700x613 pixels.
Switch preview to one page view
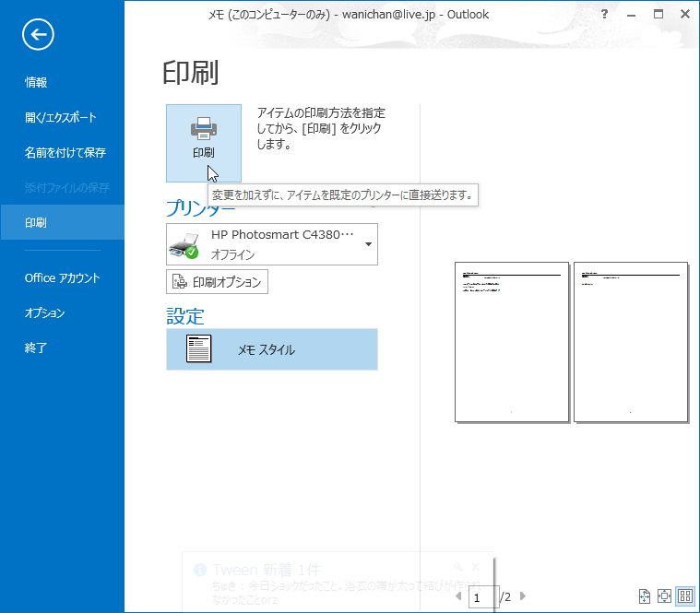click(x=664, y=596)
